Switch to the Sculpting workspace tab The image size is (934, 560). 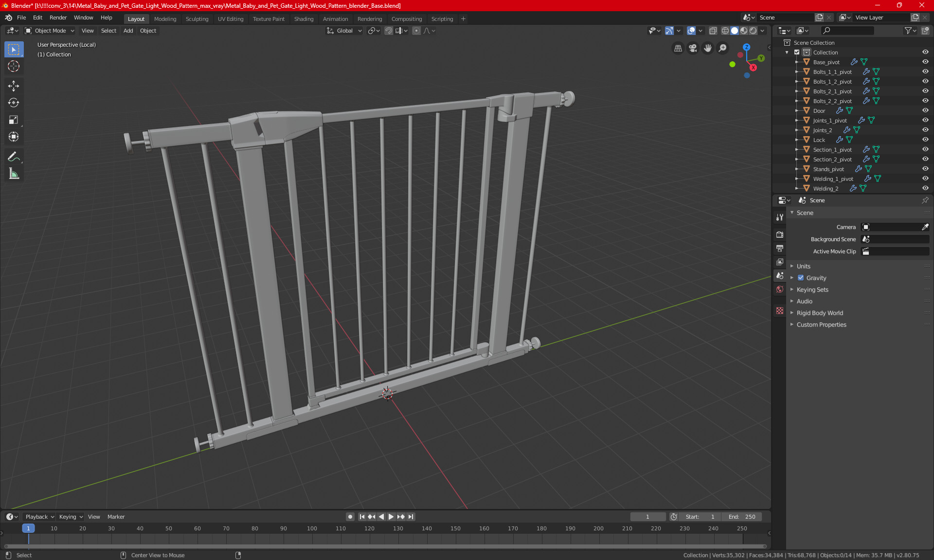pyautogui.click(x=197, y=19)
